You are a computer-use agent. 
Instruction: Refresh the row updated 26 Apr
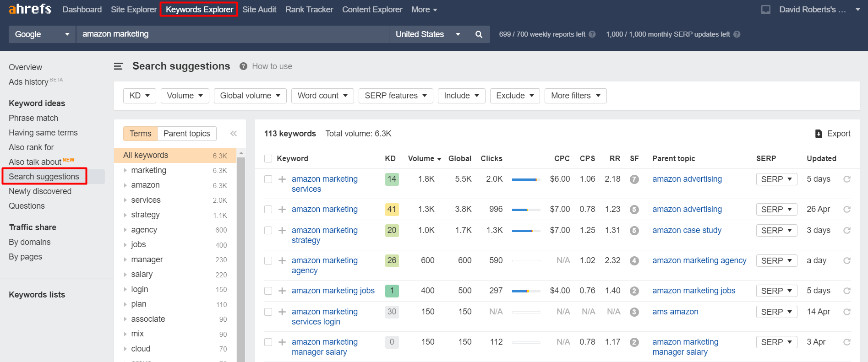click(847, 209)
